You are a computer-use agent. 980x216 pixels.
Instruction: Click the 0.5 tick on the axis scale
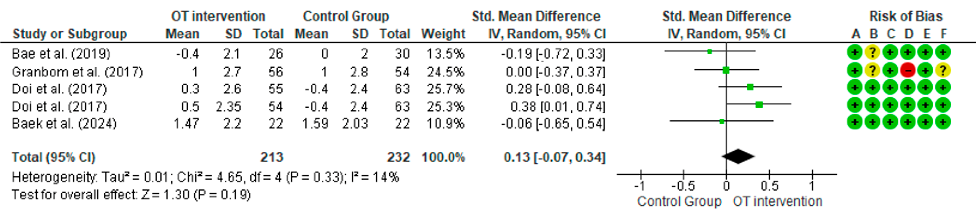769,186
